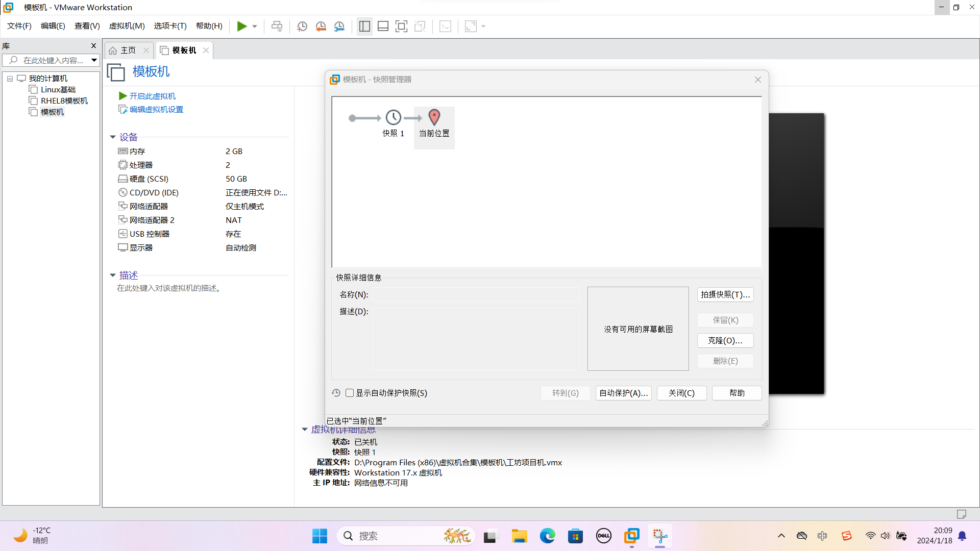Open the stretch guest dropdown arrow
The width and height of the screenshot is (980, 551).
coord(483,26)
